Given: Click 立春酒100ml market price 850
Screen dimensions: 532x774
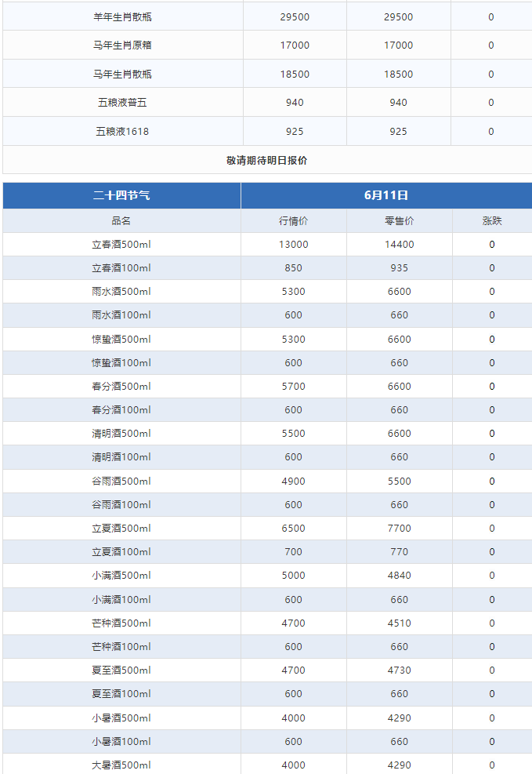Looking at the screenshot, I should click(x=293, y=268).
